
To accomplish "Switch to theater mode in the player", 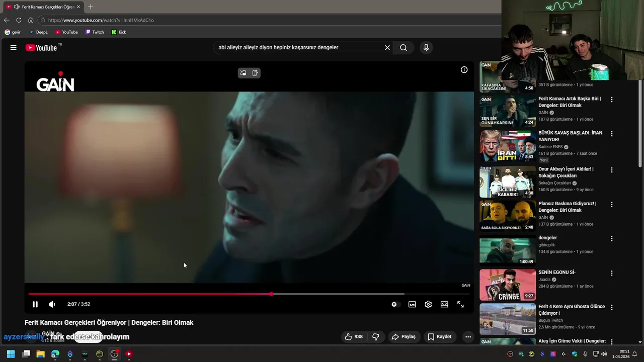I will pos(444,304).
